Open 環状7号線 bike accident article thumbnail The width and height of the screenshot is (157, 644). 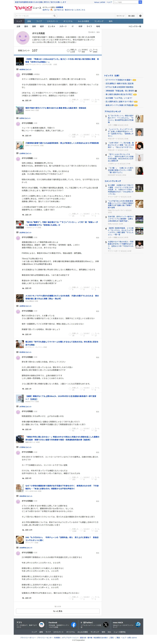pos(20,110)
